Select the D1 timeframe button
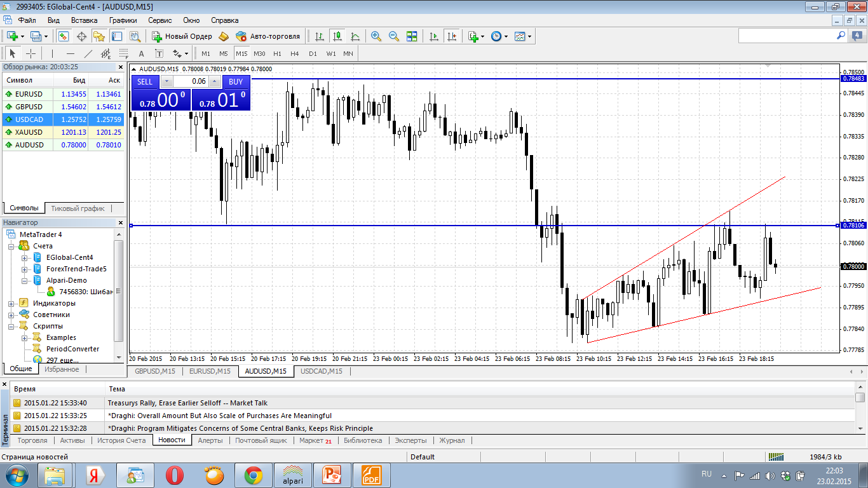Image resolution: width=868 pixels, height=488 pixels. pyautogui.click(x=313, y=53)
